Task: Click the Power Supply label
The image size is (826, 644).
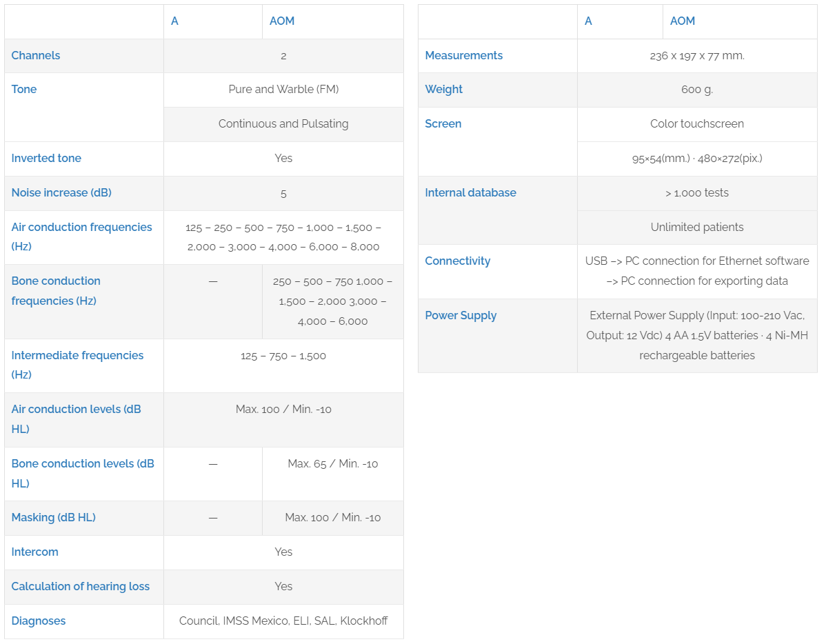Action: tap(461, 315)
